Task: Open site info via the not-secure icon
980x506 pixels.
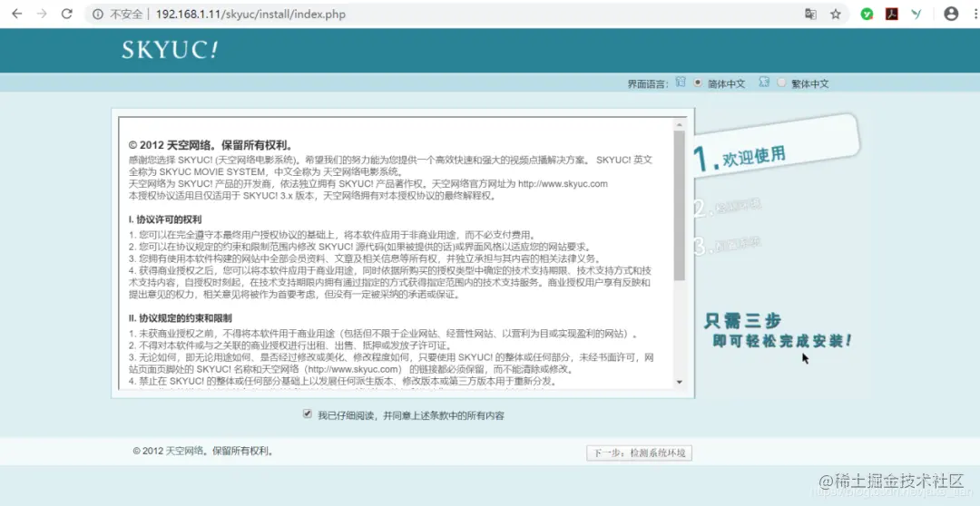Action: point(98,14)
